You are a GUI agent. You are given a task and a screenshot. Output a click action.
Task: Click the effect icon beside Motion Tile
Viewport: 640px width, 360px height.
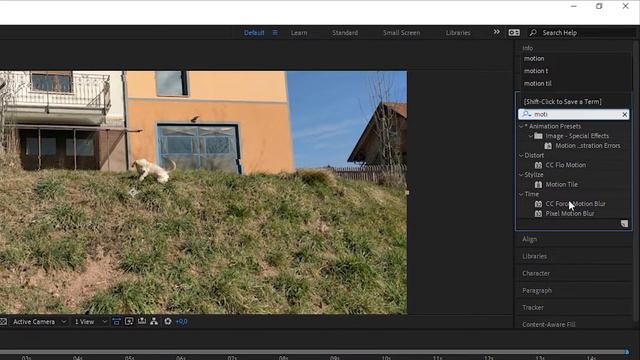(x=538, y=184)
